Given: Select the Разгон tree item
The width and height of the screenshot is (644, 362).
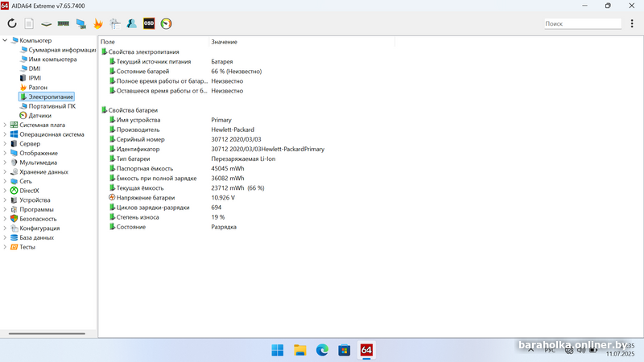Looking at the screenshot, I should tap(34, 88).
